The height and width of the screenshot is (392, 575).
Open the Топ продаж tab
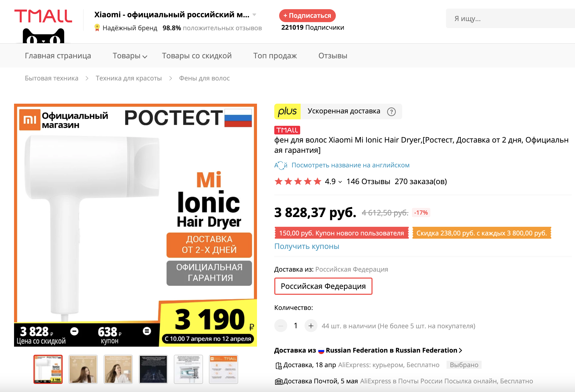(x=275, y=56)
